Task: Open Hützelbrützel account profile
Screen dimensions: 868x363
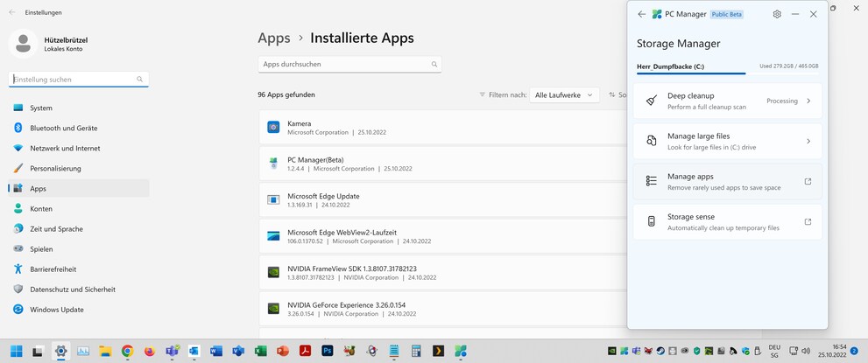Action: click(49, 44)
